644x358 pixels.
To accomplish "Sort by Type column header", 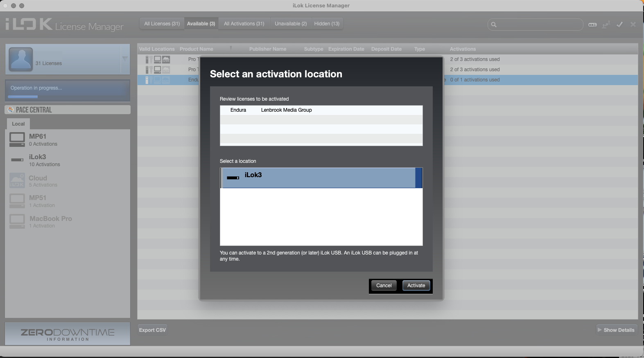I will [x=420, y=49].
